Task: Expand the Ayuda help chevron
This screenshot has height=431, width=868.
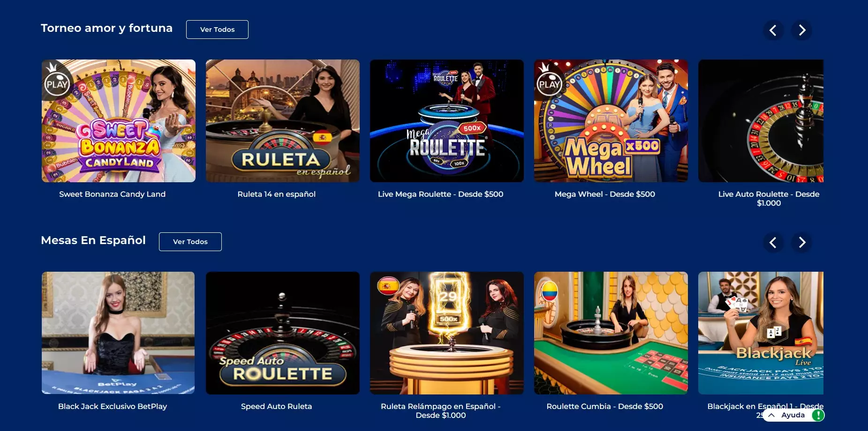Action: pos(771,415)
